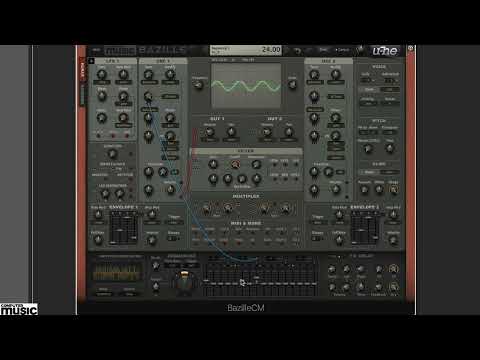Viewport: 480px width, 360px height.
Task: Click the OSC 2 section header
Action: [328, 61]
